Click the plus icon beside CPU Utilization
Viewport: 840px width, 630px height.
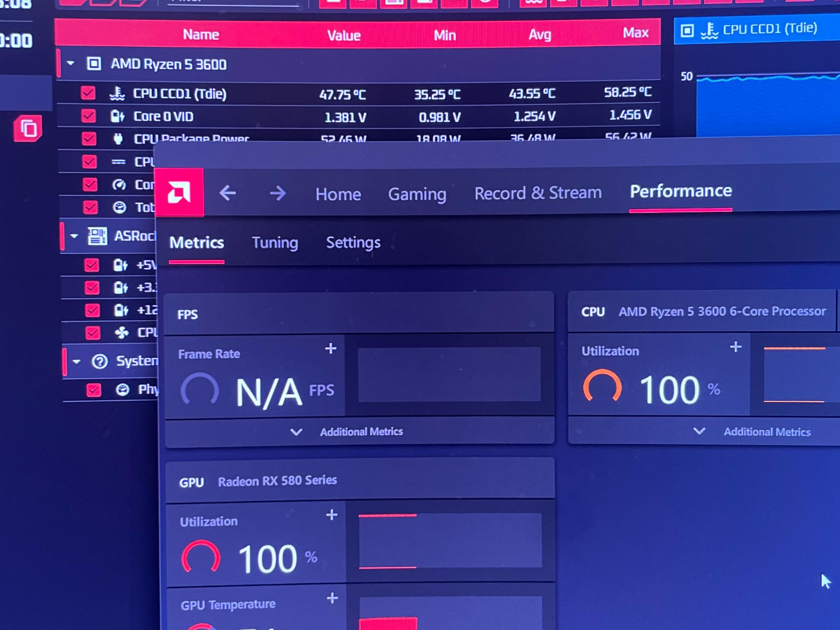pyautogui.click(x=736, y=347)
